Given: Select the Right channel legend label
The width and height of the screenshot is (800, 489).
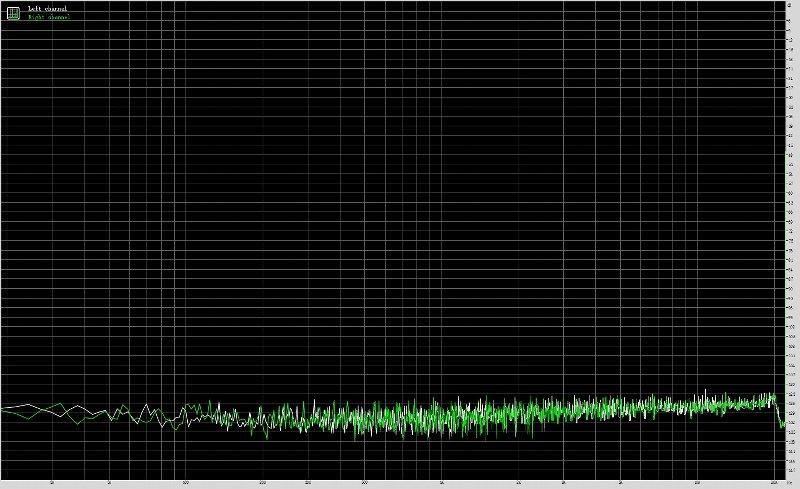Looking at the screenshot, I should 49,17.
